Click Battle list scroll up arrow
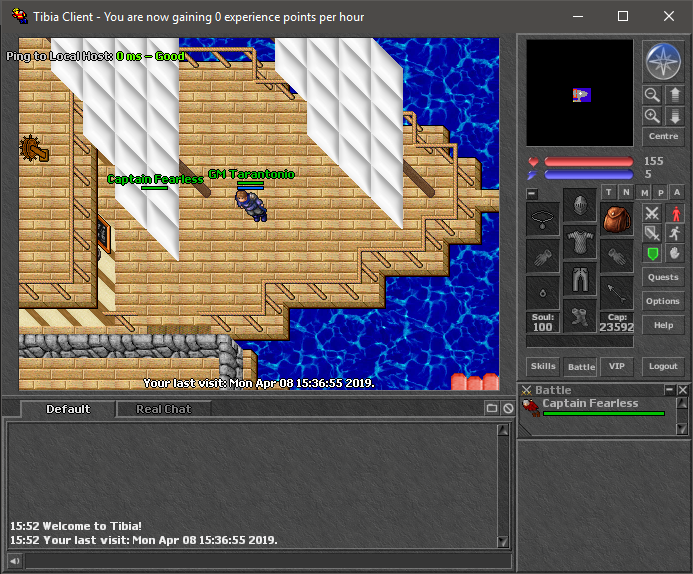 coord(682,403)
